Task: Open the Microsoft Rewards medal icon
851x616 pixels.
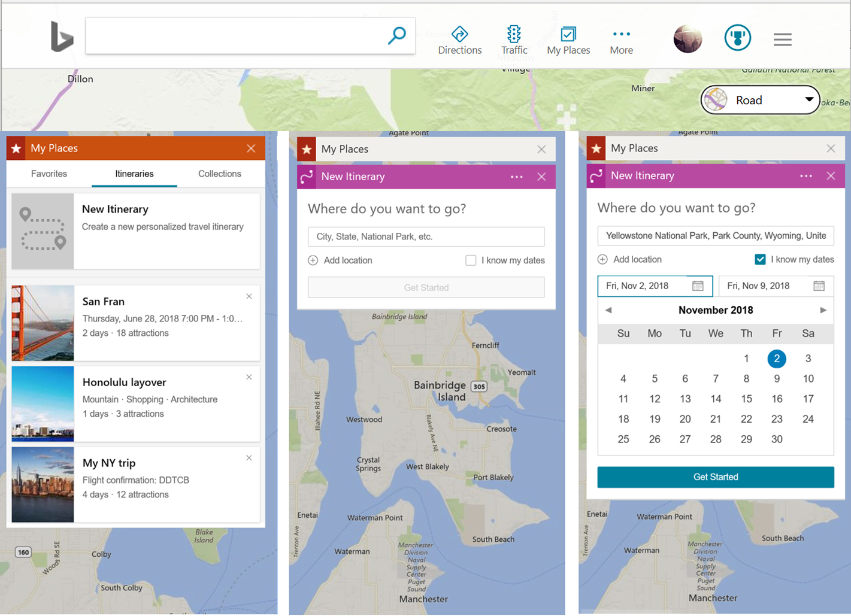Action: point(737,37)
